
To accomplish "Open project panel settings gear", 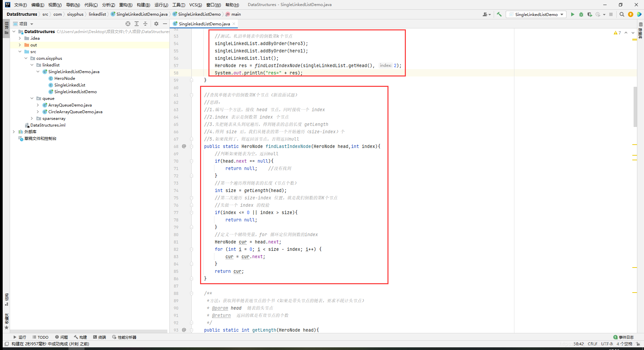I will tap(156, 24).
